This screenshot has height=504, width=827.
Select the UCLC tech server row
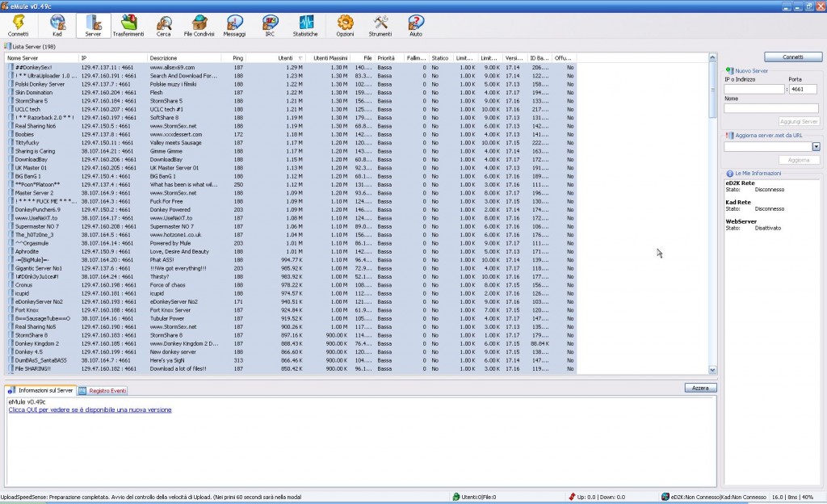point(291,109)
